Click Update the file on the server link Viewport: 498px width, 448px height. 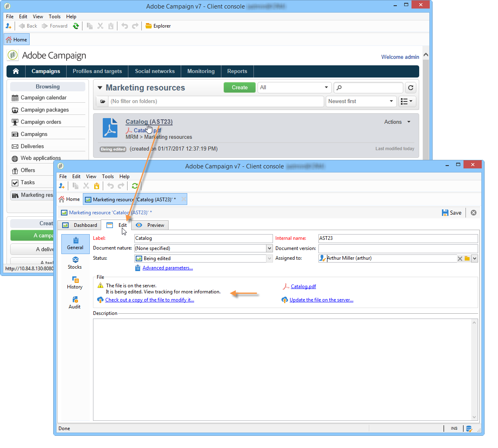(x=321, y=300)
